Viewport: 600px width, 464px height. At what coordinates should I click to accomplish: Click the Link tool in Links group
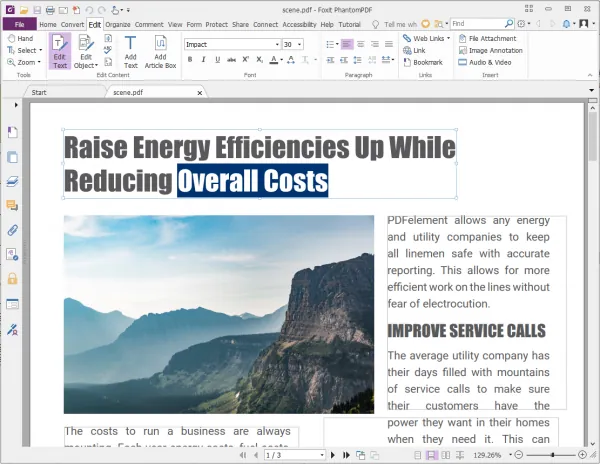pos(414,50)
